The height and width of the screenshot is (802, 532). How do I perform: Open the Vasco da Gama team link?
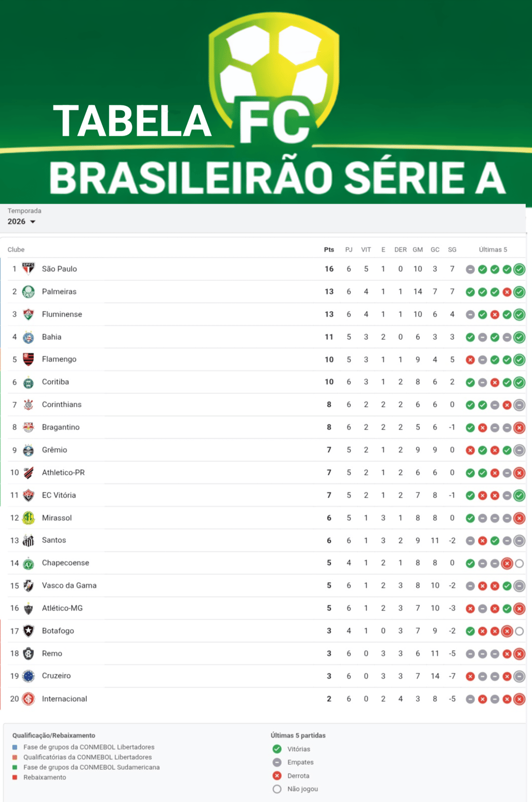(x=69, y=585)
